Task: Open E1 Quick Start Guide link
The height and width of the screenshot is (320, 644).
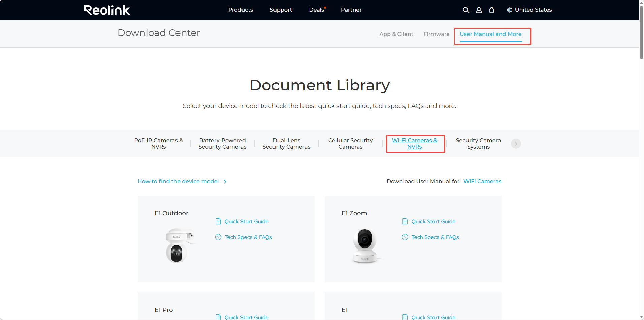Action: tap(433, 317)
